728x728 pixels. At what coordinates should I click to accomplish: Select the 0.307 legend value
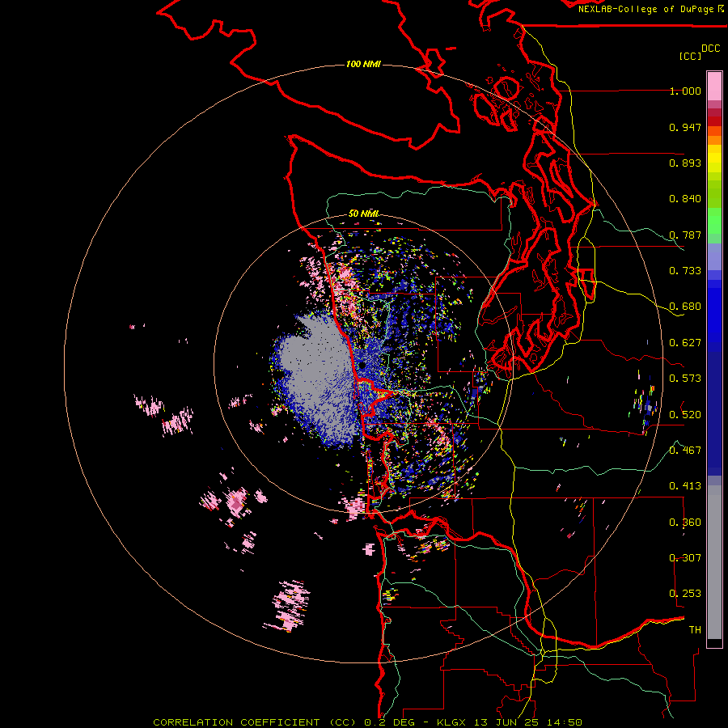[685, 557]
